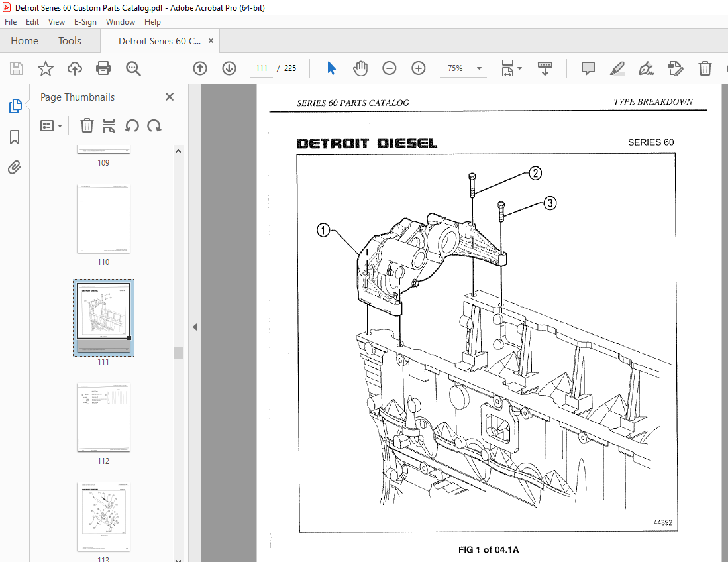Click the toolbar Delete trash icon
This screenshot has width=728, height=562.
click(705, 68)
